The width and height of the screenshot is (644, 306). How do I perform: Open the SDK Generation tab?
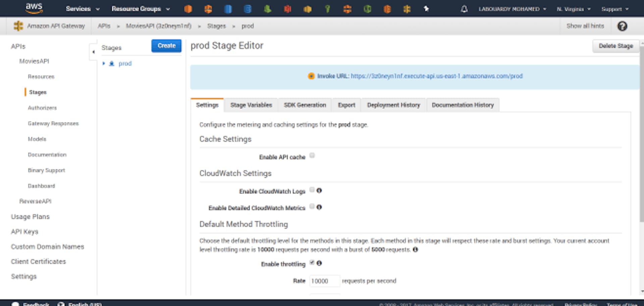click(x=305, y=105)
